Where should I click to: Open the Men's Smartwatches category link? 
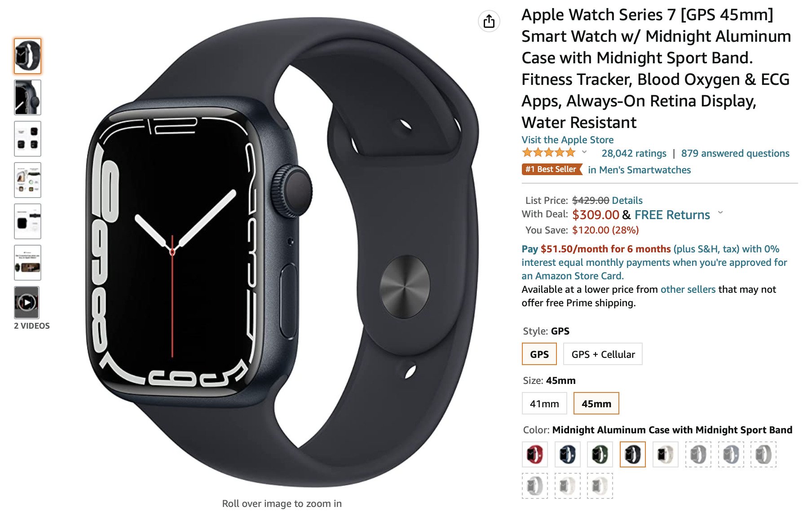(640, 170)
